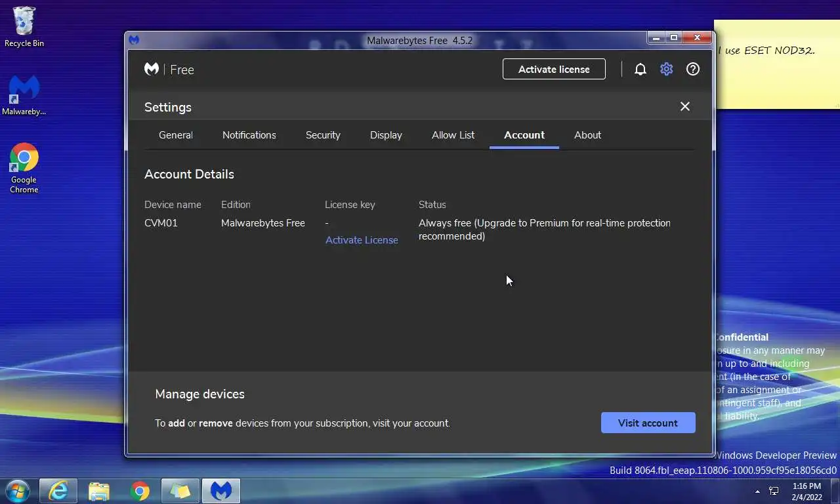Go to the Allow List tab

[x=453, y=135]
